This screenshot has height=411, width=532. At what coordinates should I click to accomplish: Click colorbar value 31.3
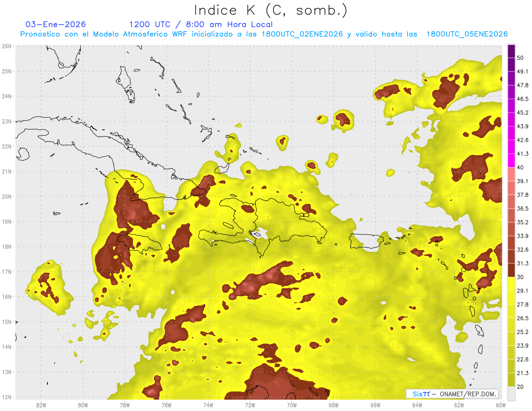coord(522,263)
